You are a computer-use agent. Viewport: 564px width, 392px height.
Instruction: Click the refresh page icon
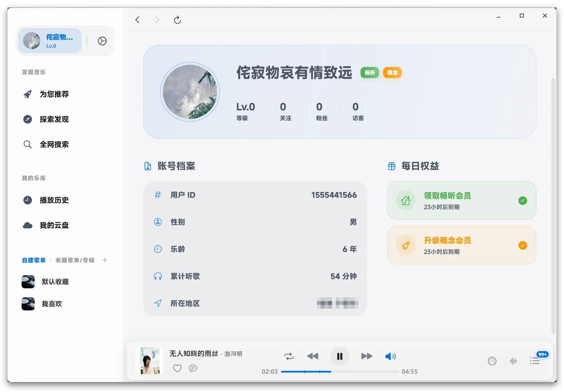pyautogui.click(x=177, y=20)
